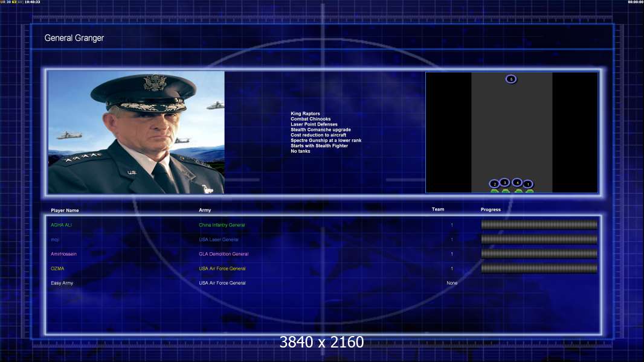Click the 'Combat Chinooks' feature line
This screenshot has width=644, height=362.
tap(311, 119)
